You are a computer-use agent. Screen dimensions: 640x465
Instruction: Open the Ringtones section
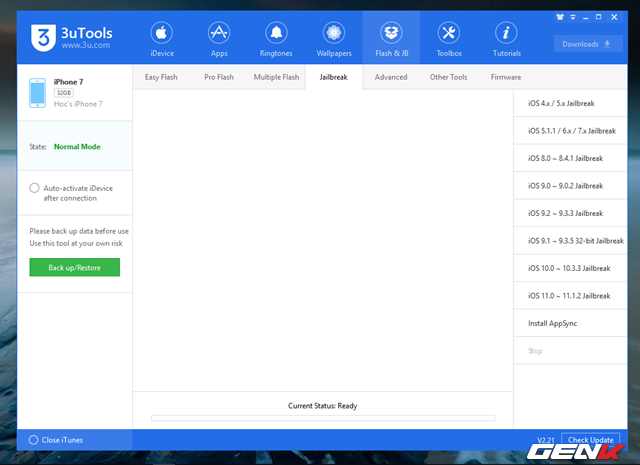click(x=276, y=39)
